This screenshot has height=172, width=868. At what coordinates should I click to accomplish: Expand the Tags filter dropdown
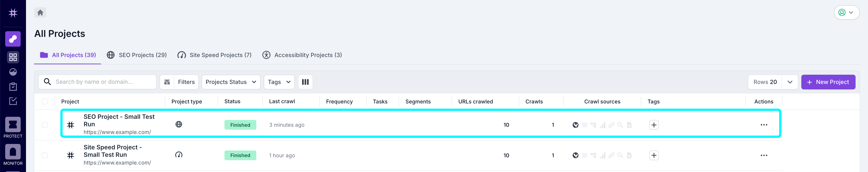point(279,82)
